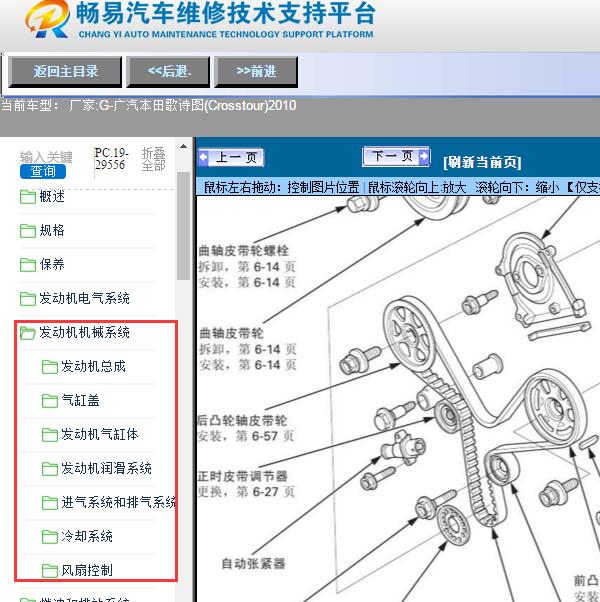Open the 发动机电气系统 folder icon
Image resolution: width=600 pixels, height=602 pixels.
28,298
